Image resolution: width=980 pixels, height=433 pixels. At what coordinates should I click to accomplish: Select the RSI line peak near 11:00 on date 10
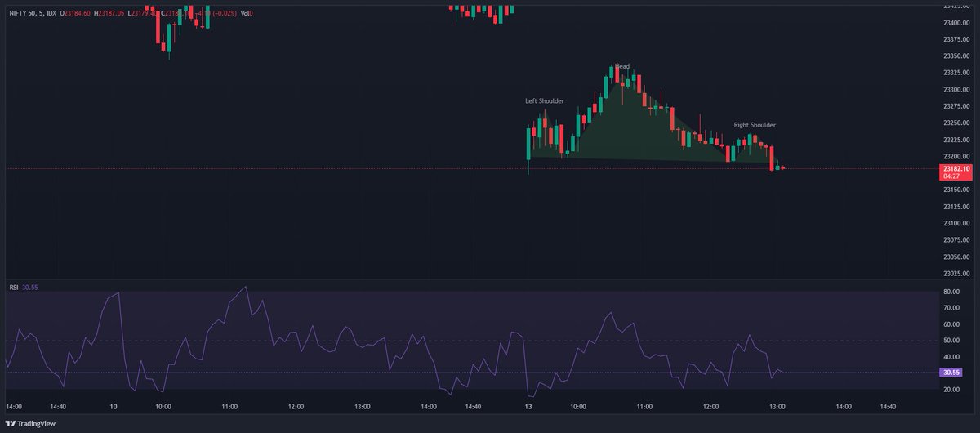coord(244,288)
